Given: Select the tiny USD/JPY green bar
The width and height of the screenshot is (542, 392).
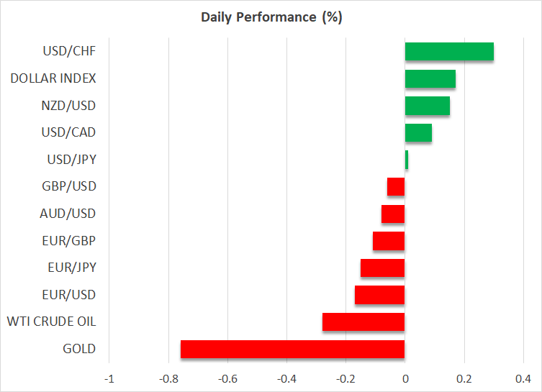Looking at the screenshot, I should (x=407, y=160).
